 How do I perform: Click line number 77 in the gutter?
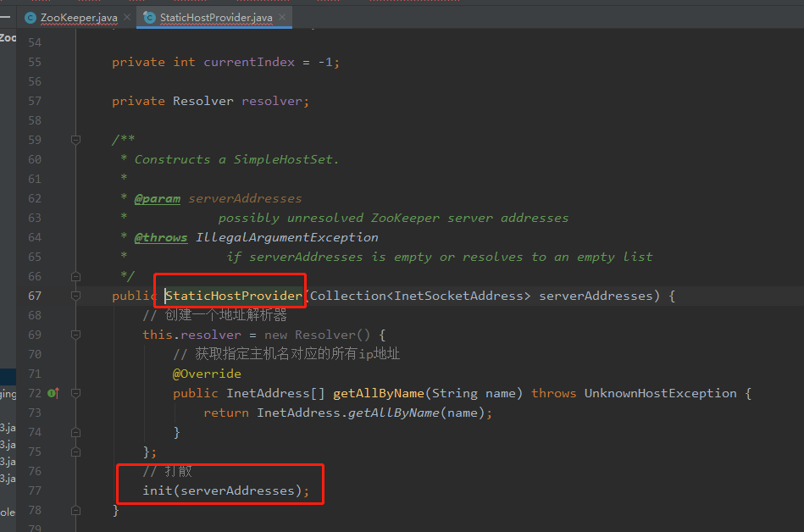click(35, 490)
